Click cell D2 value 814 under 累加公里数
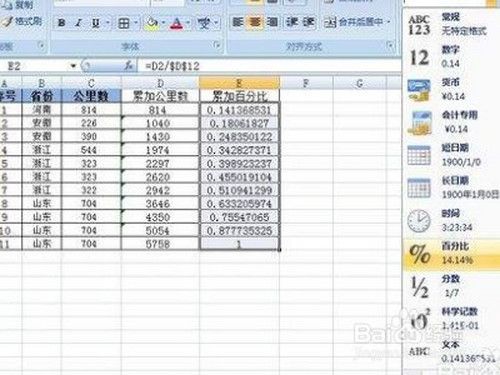The image size is (500, 375). click(x=160, y=110)
